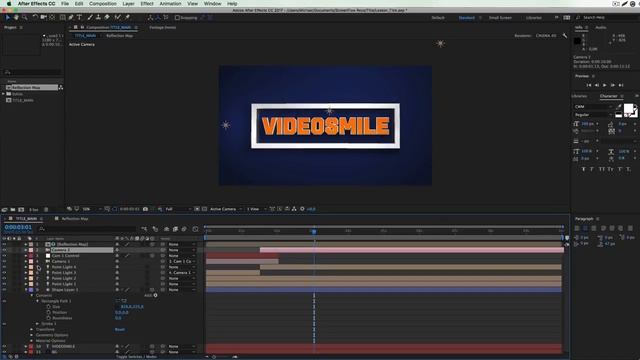Click the white fill color swatch
Viewport: 640px width, 360px height.
pyautogui.click(x=629, y=108)
